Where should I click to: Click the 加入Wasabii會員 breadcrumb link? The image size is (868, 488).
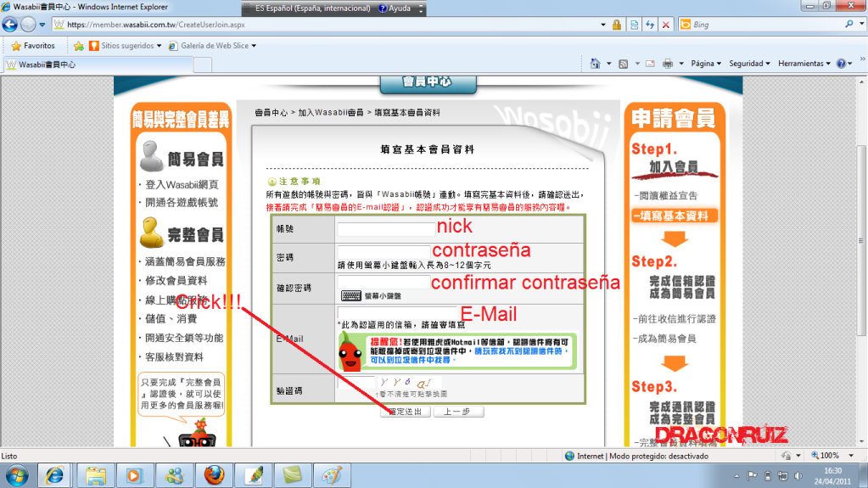[330, 112]
